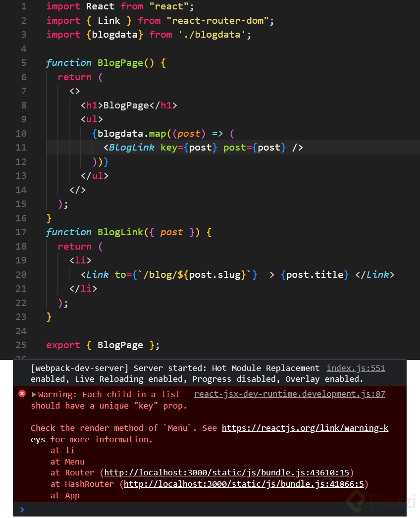
Task: Open index.js:551 source link
Action: pos(356,368)
